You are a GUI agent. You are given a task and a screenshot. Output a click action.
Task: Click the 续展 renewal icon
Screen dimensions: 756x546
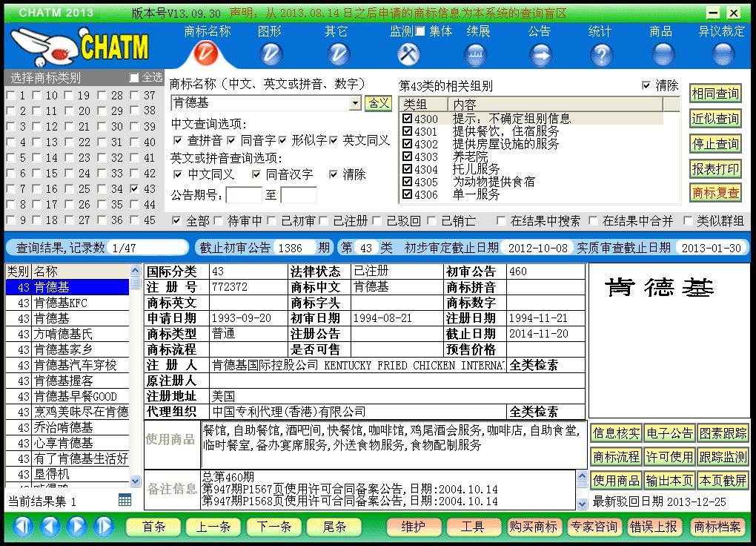pos(475,55)
